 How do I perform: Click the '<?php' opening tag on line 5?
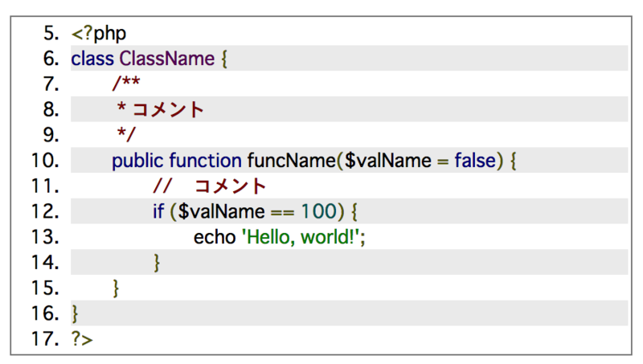[x=98, y=34]
